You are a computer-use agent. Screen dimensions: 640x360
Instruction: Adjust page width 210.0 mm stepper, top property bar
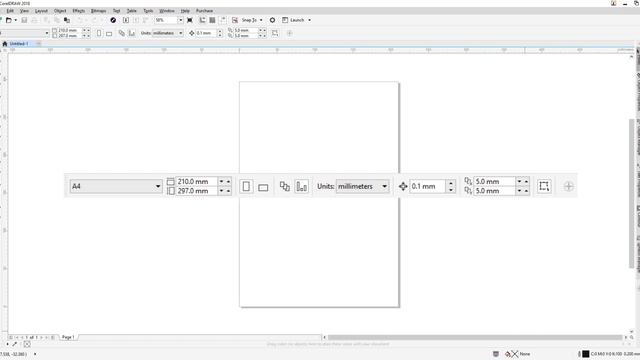pos(86,31)
